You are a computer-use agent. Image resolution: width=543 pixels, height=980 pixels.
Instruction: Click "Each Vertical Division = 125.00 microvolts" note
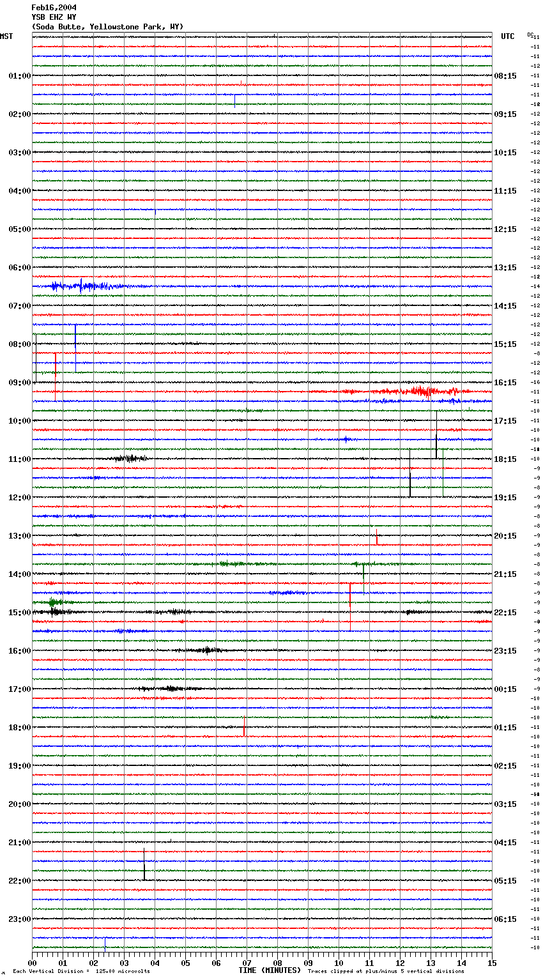coord(81,971)
